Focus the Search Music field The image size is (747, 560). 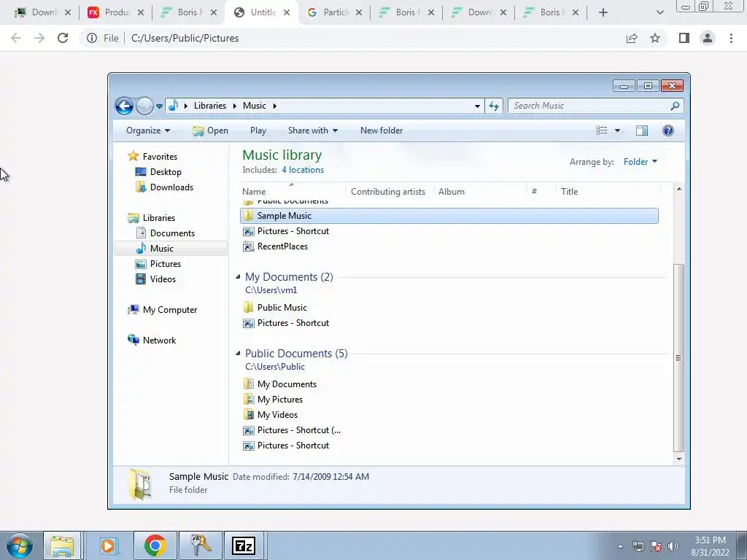point(595,106)
